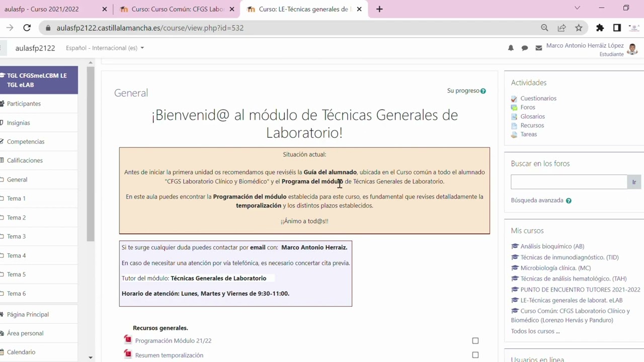Open Insignias in sidebar
This screenshot has width=644, height=362.
[18, 123]
